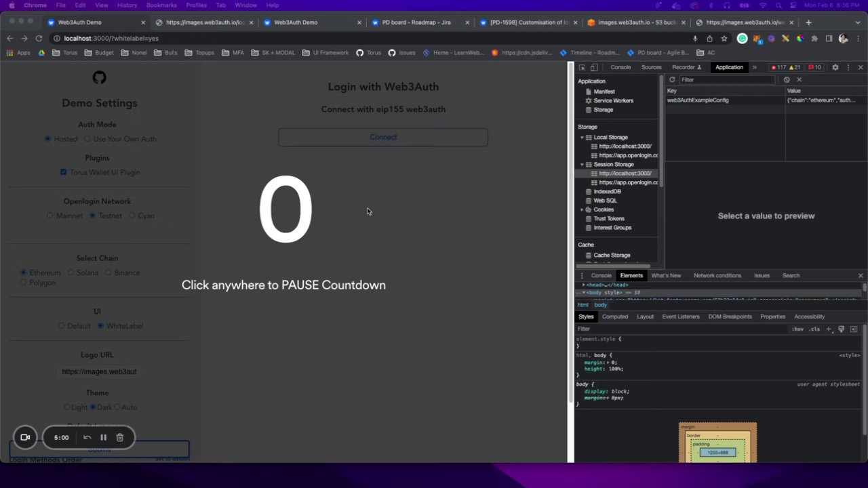Viewport: 868px width, 488px height.
Task: Focus the Styles pane Filter field
Action: [x=682, y=329]
